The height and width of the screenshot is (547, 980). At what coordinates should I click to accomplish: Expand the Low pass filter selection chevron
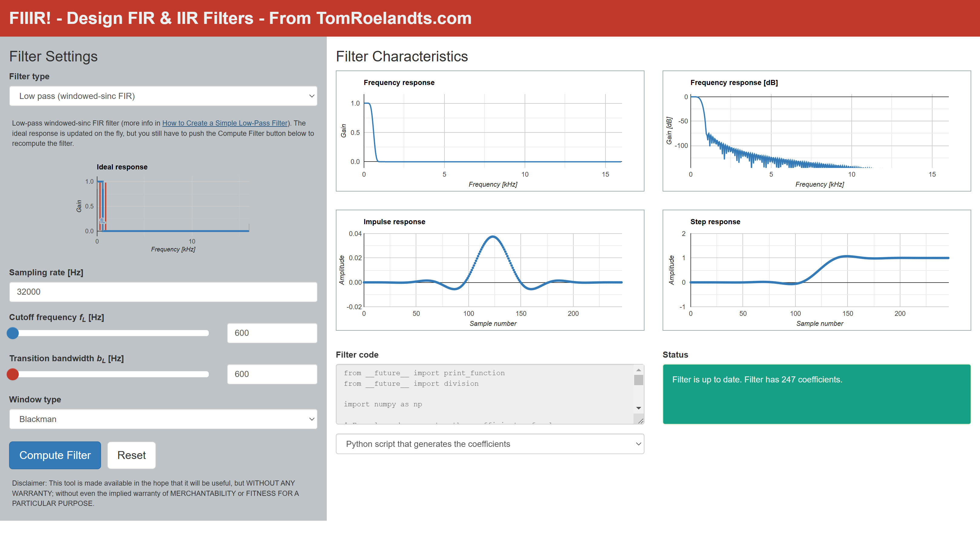pos(312,96)
